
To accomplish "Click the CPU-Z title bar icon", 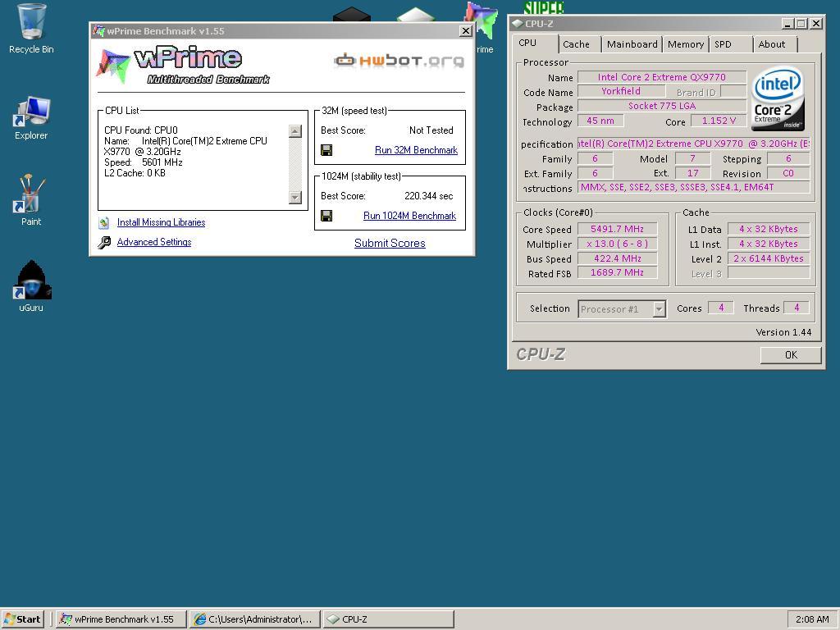I will (x=517, y=24).
